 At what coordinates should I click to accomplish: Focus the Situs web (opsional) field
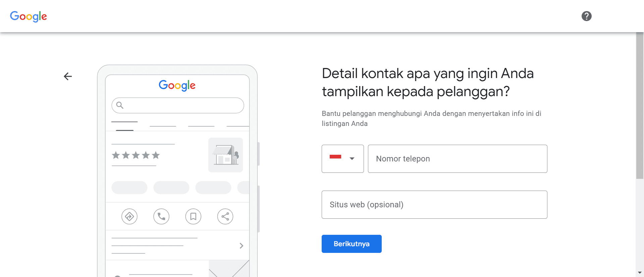[434, 205]
